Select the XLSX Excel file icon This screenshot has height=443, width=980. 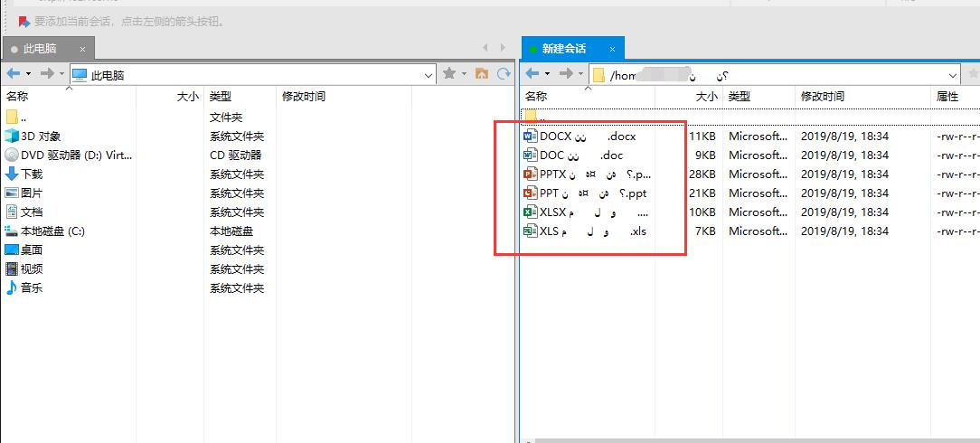(530, 212)
